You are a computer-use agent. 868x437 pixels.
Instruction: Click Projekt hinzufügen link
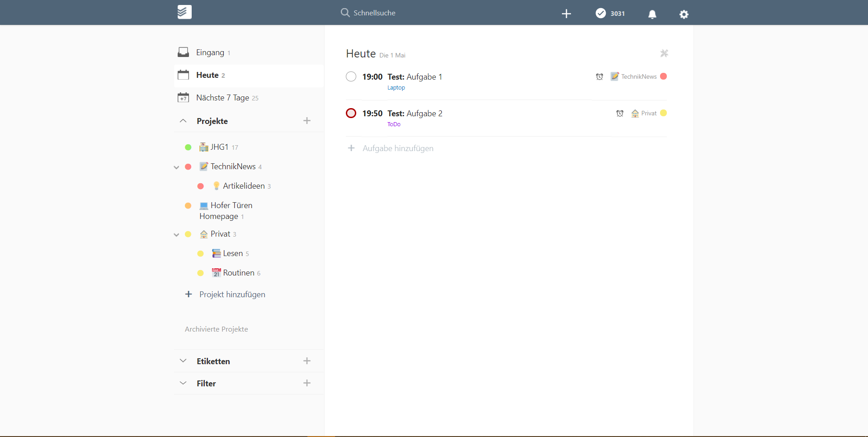[x=232, y=294]
